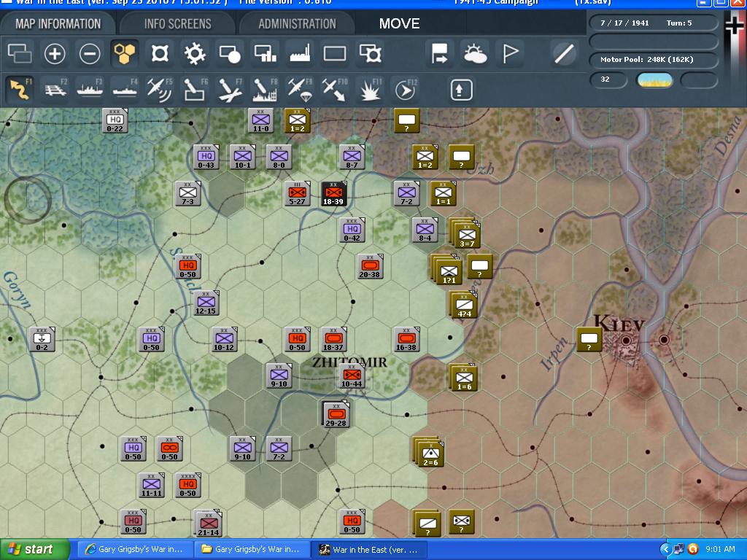Viewport: 747px width, 560px height.
Task: Select the 0-22 HQ counter
Action: pyautogui.click(x=115, y=120)
